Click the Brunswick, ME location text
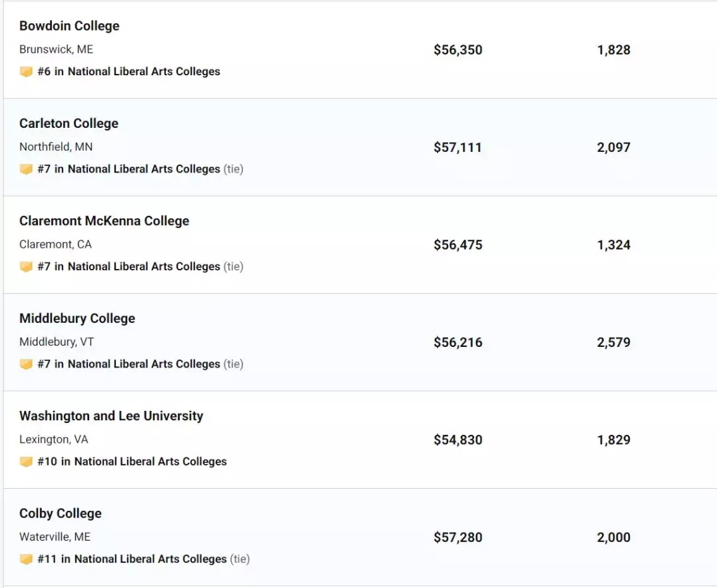Image resolution: width=717 pixels, height=588 pixels. pos(56,49)
